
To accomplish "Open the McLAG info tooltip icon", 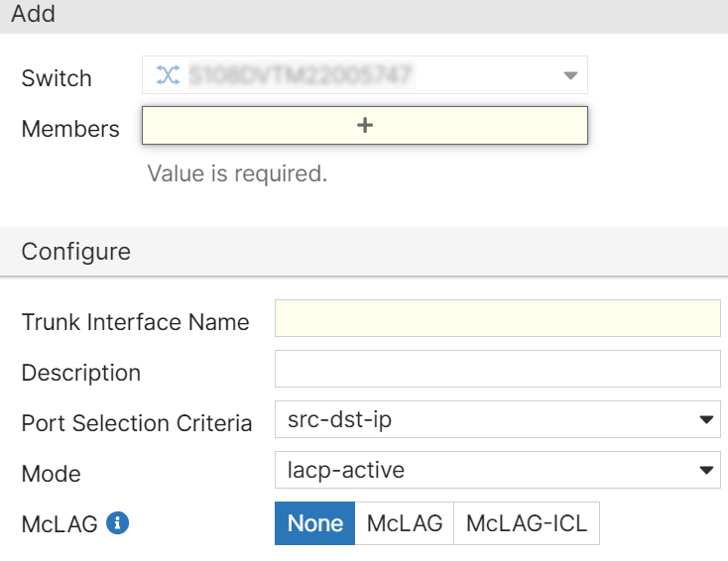I will point(117,523).
